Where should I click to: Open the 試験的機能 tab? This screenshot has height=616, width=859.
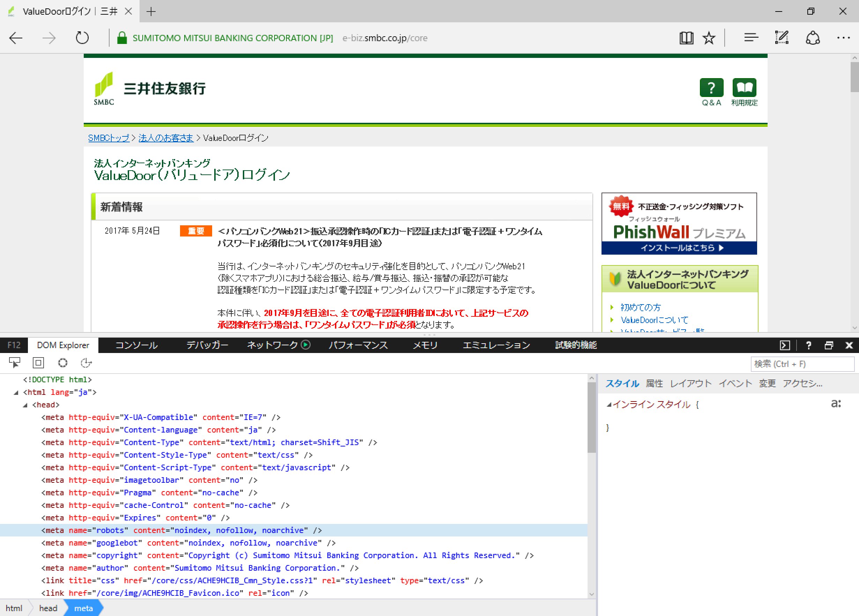[576, 345]
